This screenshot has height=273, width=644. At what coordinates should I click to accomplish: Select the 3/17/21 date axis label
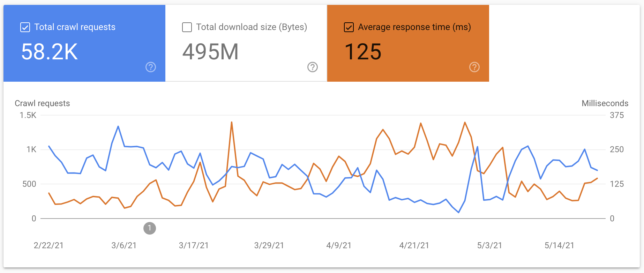click(x=194, y=245)
